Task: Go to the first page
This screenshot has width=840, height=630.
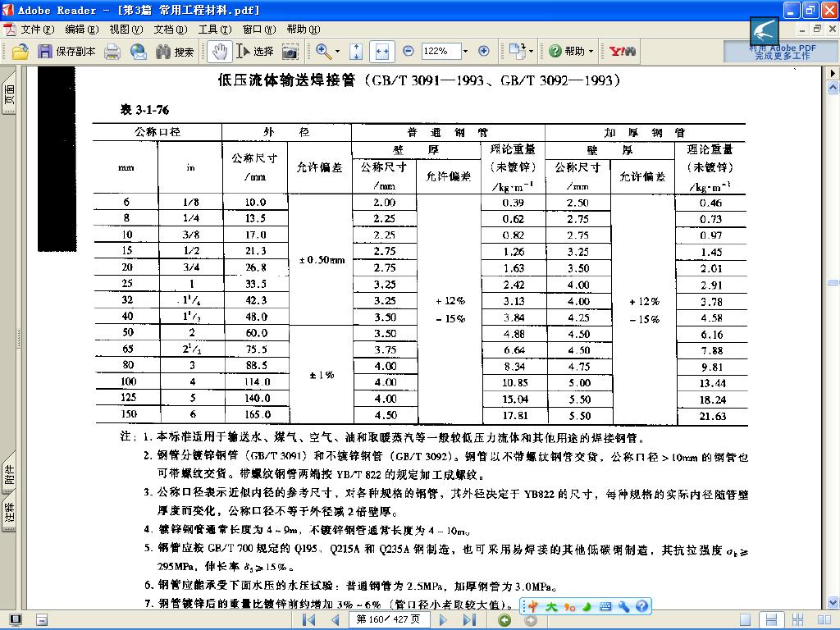Action: click(308, 620)
